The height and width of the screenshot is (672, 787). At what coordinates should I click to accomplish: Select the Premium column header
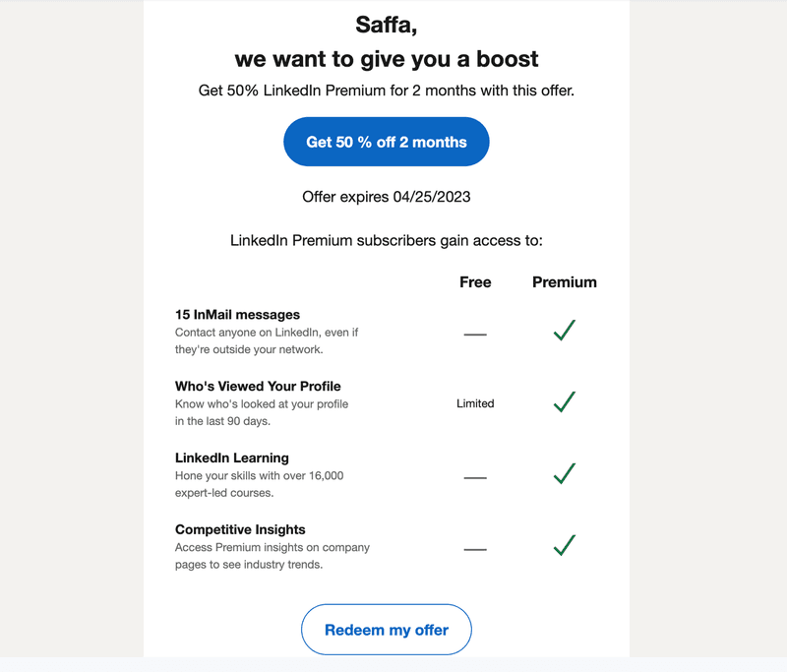(564, 282)
